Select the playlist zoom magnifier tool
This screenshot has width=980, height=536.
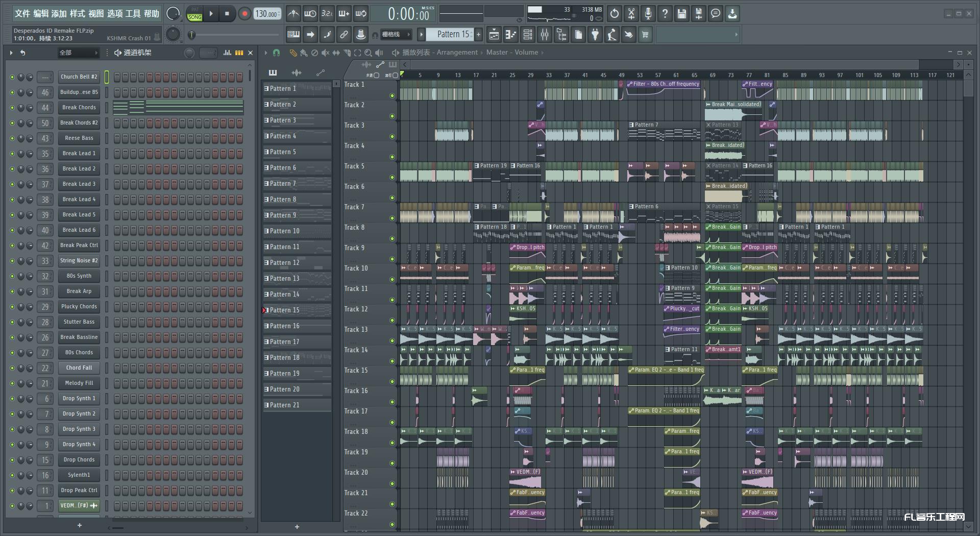pos(368,53)
